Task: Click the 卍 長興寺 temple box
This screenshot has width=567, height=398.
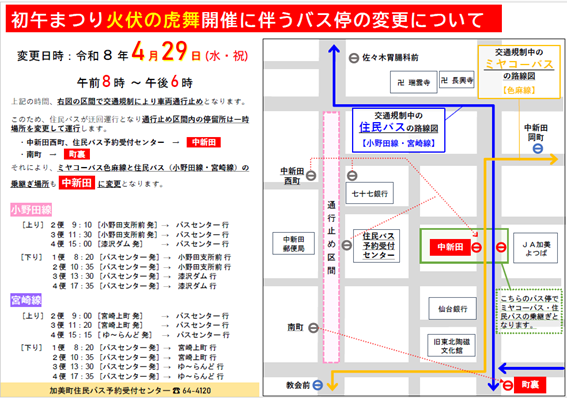Action: tap(457, 80)
